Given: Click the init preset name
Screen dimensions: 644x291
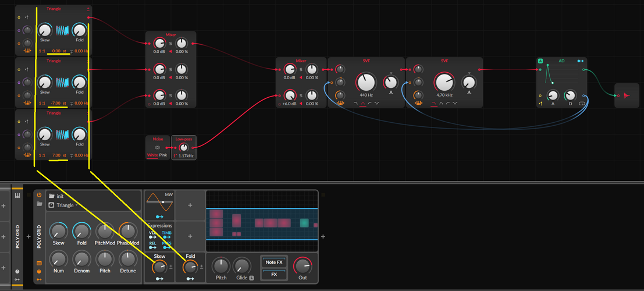Looking at the screenshot, I should [59, 196].
